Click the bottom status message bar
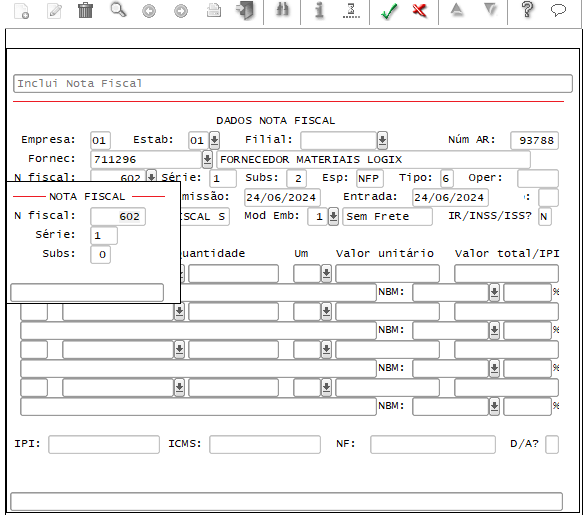The height and width of the screenshot is (515, 583). (286, 502)
